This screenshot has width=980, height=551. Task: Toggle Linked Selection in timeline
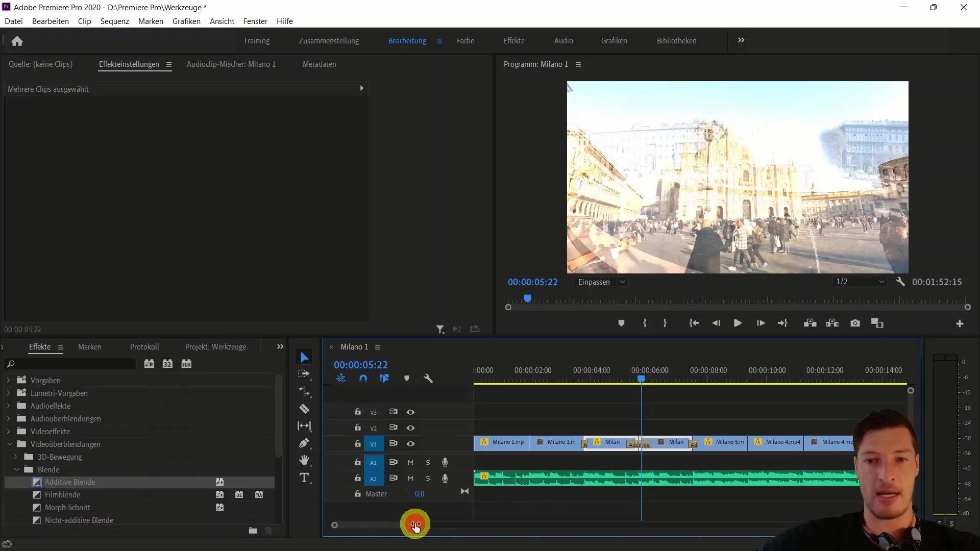(384, 379)
